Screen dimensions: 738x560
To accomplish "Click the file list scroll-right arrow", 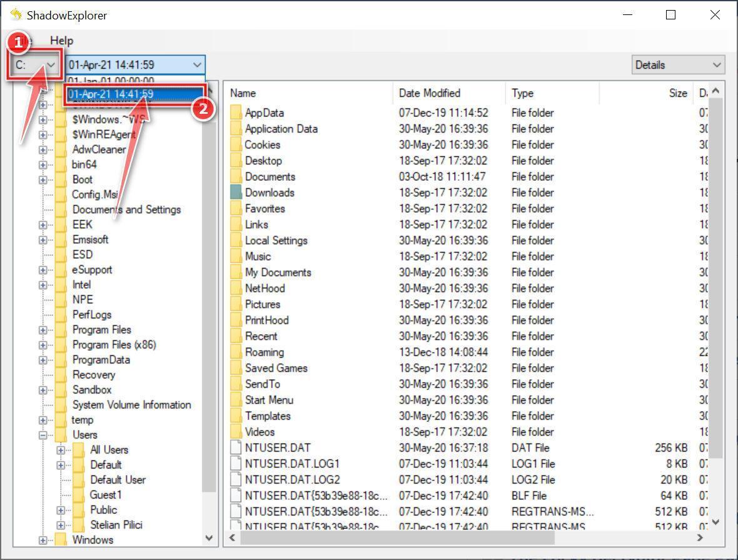I will coord(700,538).
